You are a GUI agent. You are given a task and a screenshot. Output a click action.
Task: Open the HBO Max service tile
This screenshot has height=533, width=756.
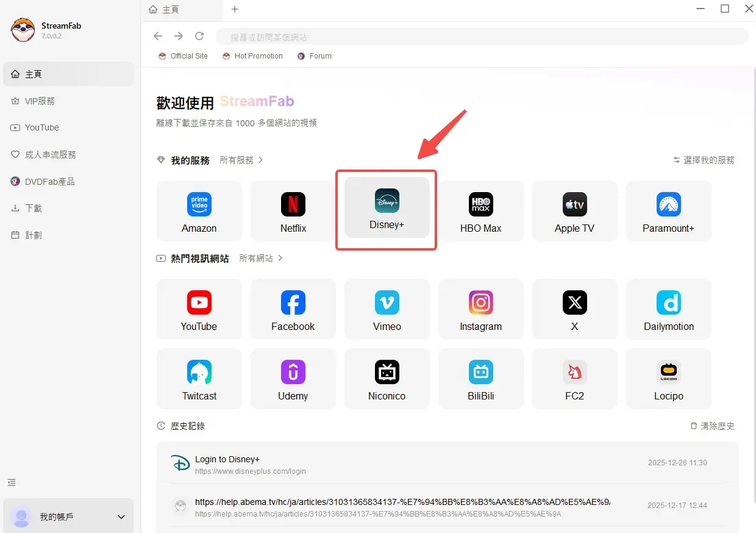tap(481, 211)
